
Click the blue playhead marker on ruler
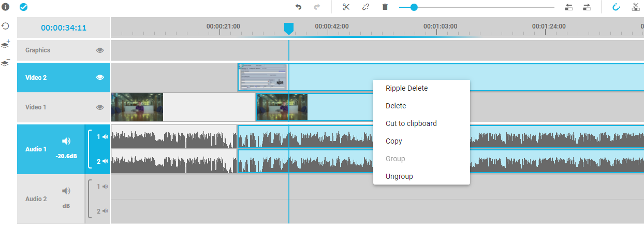(289, 29)
